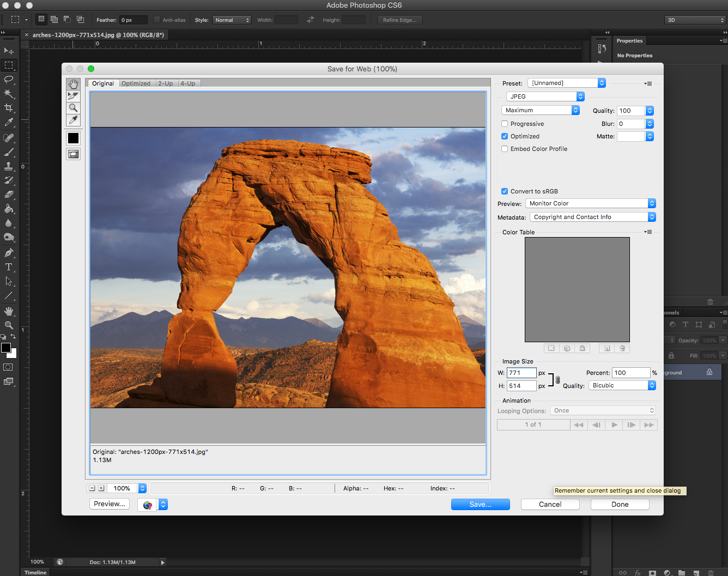
Task: Select the Type tool in Photoshop toolbar
Action: pos(9,267)
